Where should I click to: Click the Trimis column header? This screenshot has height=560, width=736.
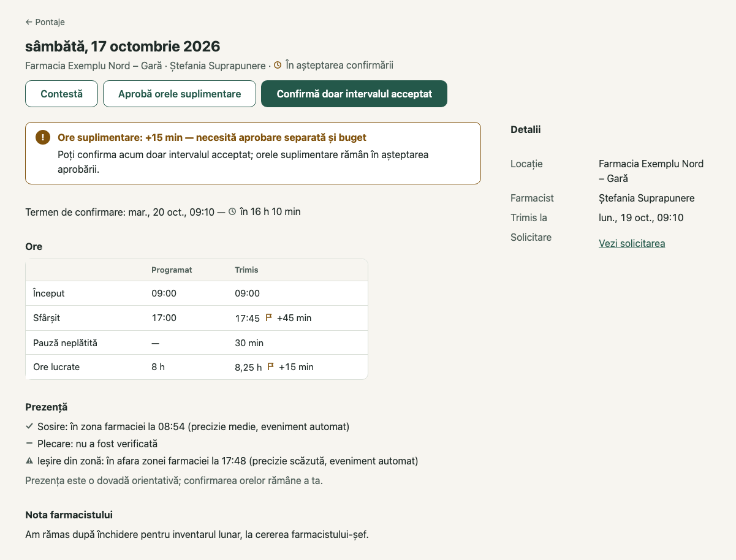[246, 270]
